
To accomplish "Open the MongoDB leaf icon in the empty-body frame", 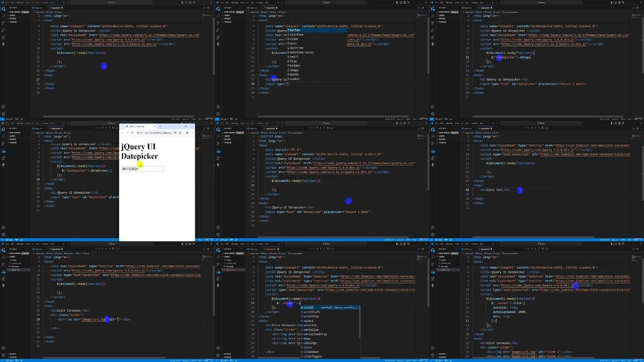I will tap(3, 44).
